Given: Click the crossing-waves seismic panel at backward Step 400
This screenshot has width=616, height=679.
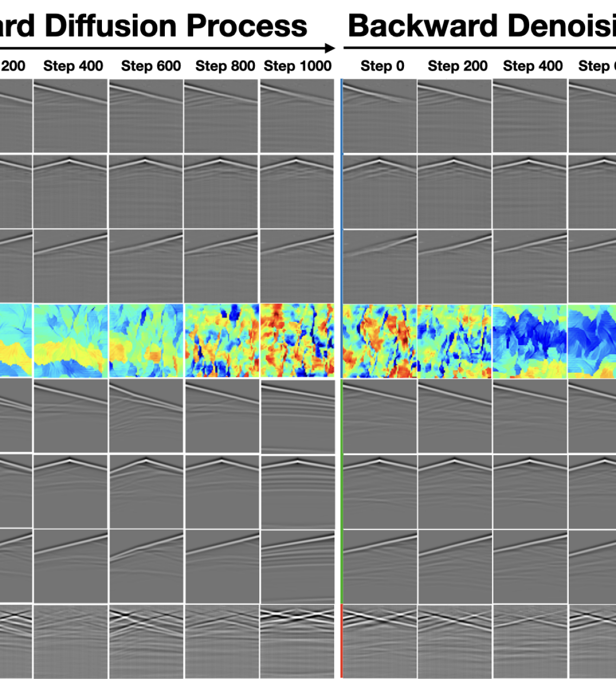Looking at the screenshot, I should click(530, 642).
